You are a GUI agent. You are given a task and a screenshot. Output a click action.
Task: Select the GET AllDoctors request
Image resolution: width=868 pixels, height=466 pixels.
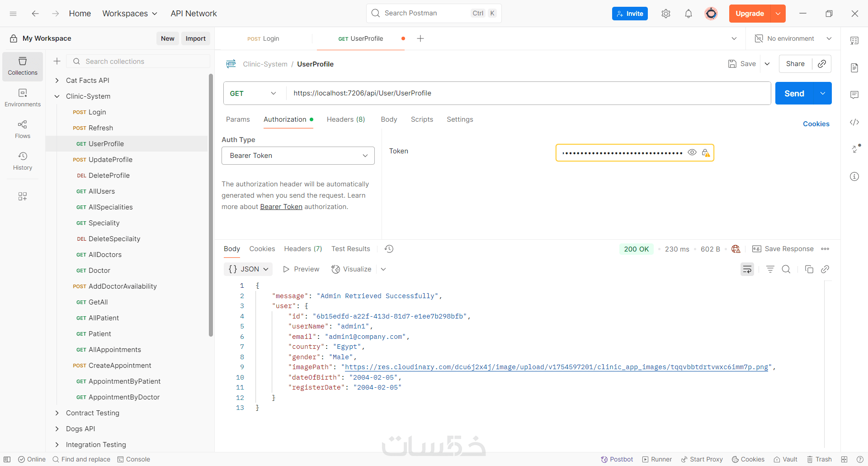pos(127,255)
